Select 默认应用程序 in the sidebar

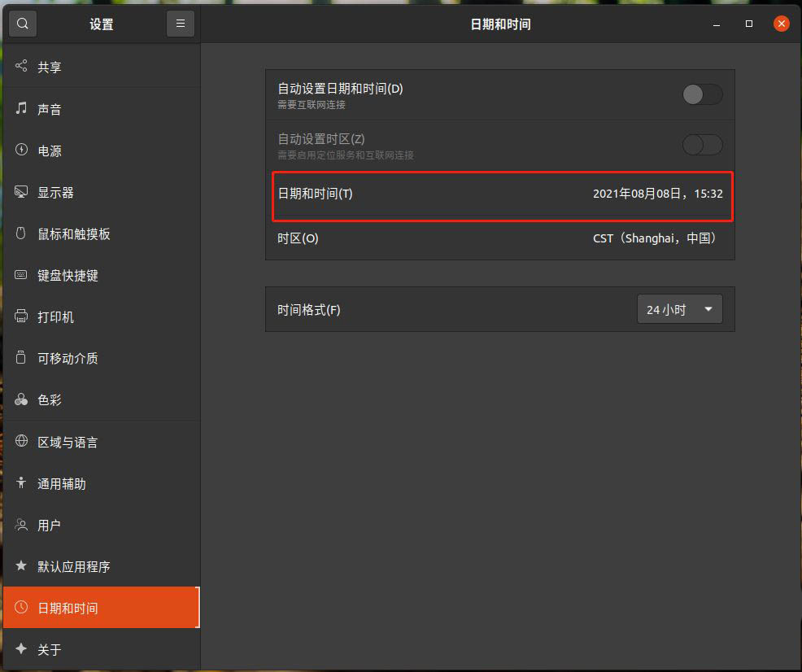(102, 566)
